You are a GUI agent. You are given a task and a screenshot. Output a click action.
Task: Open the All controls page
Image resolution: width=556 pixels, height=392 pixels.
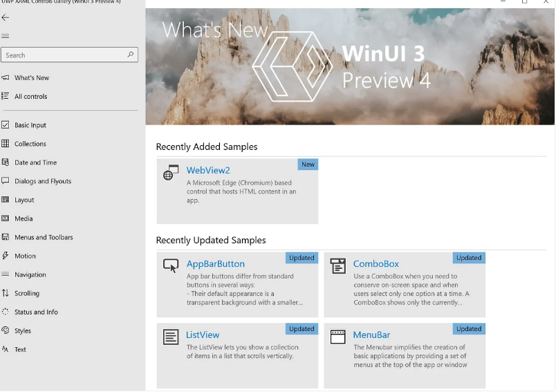(31, 97)
